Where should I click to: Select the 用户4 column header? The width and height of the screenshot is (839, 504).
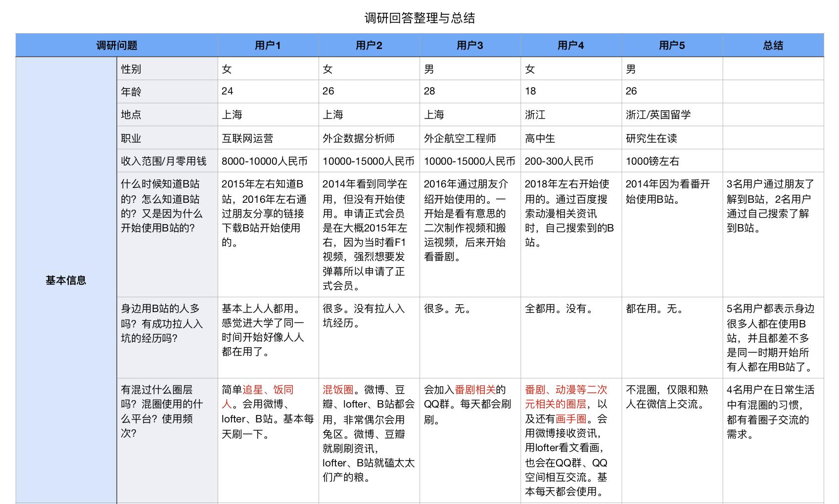571,45
